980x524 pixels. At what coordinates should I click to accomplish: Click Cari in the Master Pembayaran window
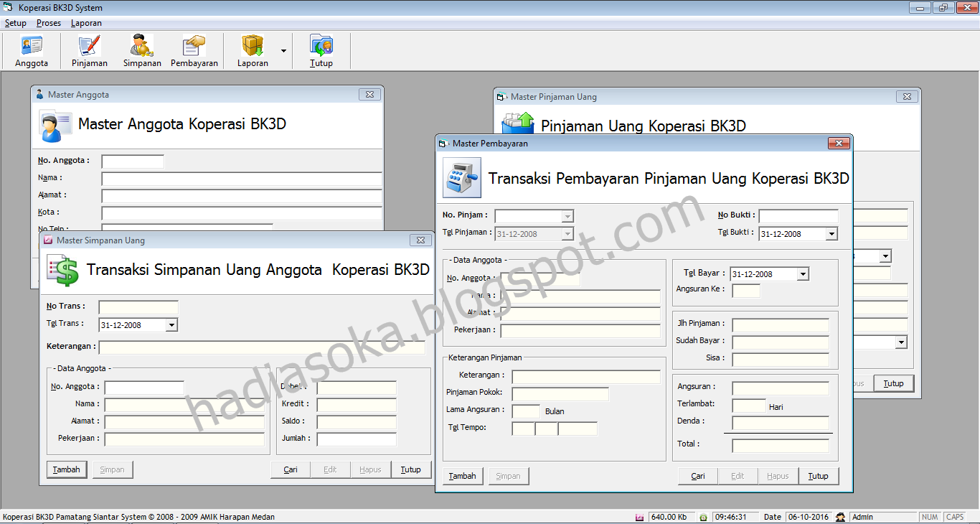(697, 475)
